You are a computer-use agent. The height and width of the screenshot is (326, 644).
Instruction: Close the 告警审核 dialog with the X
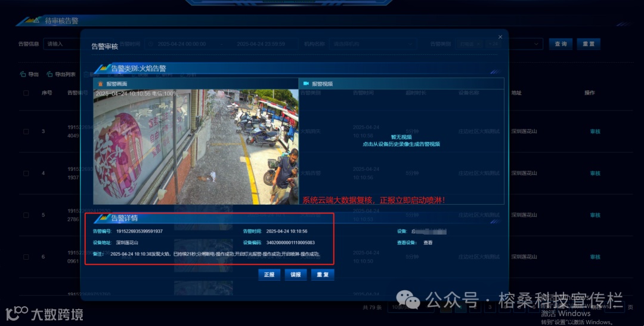500,37
